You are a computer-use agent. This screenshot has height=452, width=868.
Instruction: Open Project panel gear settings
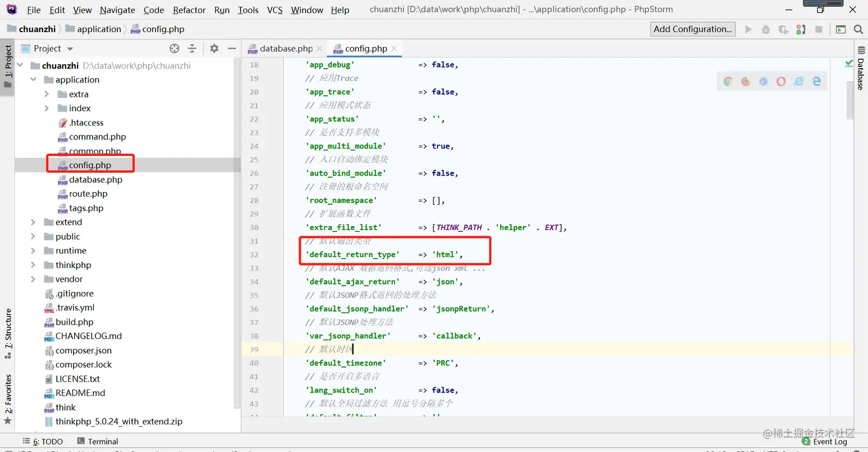coord(214,49)
